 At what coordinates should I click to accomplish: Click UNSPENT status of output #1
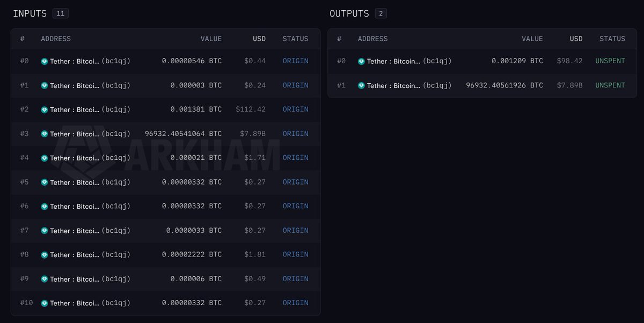pos(610,85)
